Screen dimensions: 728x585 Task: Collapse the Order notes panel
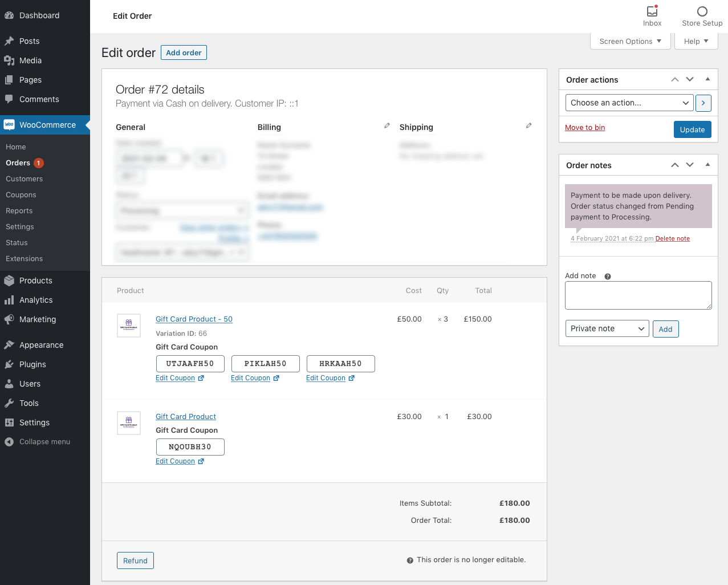(707, 165)
